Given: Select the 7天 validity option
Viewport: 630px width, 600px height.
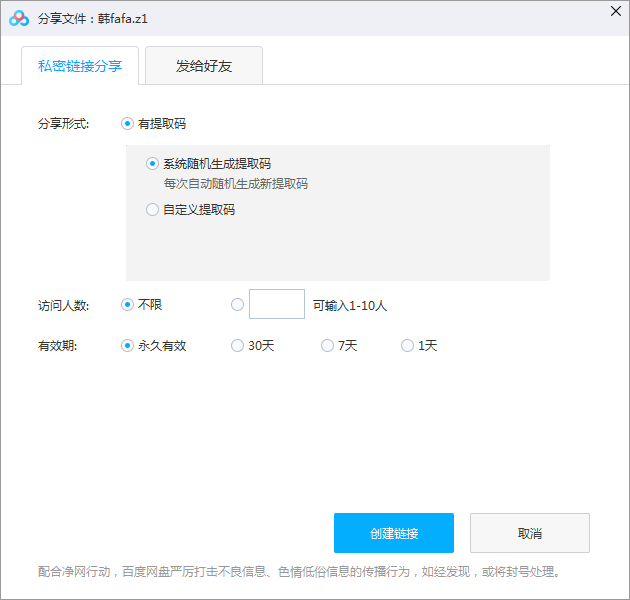Looking at the screenshot, I should click(327, 346).
